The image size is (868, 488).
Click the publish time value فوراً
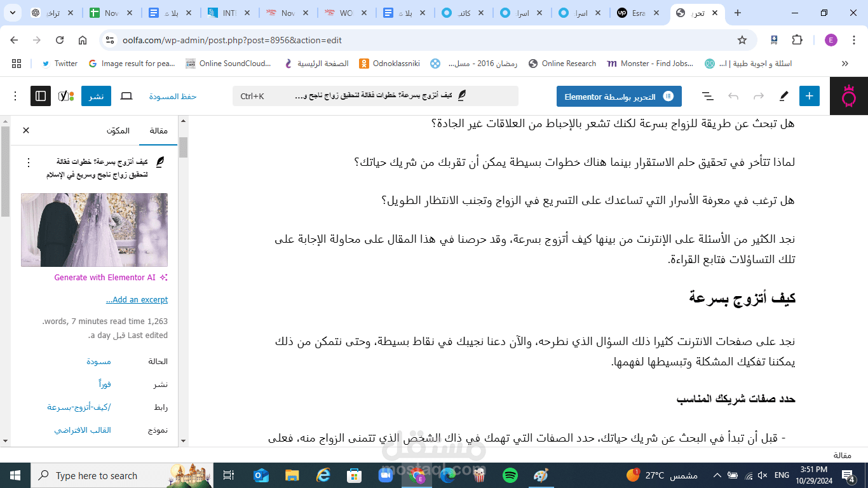coord(105,384)
